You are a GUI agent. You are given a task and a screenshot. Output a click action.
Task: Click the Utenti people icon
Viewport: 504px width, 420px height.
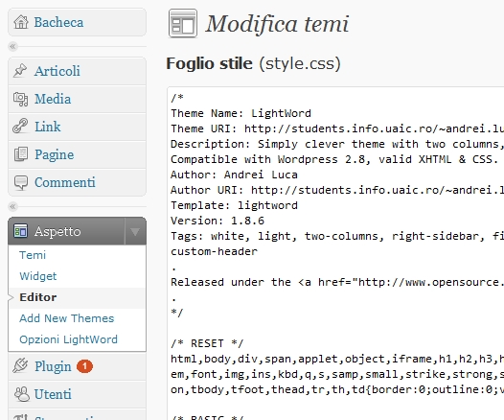tap(21, 394)
